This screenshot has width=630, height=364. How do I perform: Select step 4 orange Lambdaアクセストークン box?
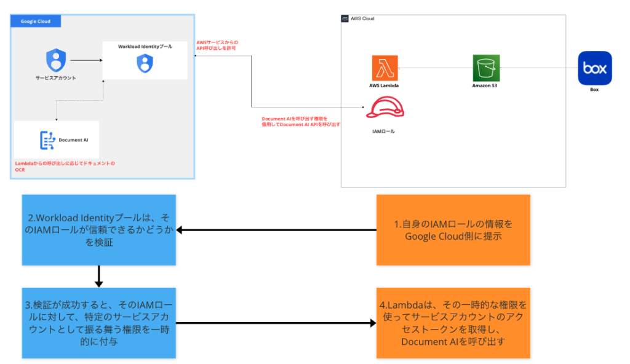click(x=453, y=323)
